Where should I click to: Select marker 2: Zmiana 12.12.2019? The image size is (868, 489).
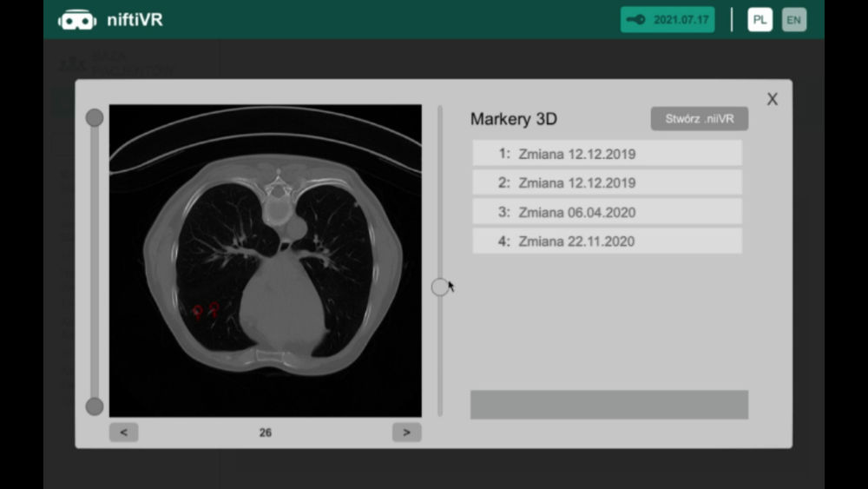pos(607,182)
